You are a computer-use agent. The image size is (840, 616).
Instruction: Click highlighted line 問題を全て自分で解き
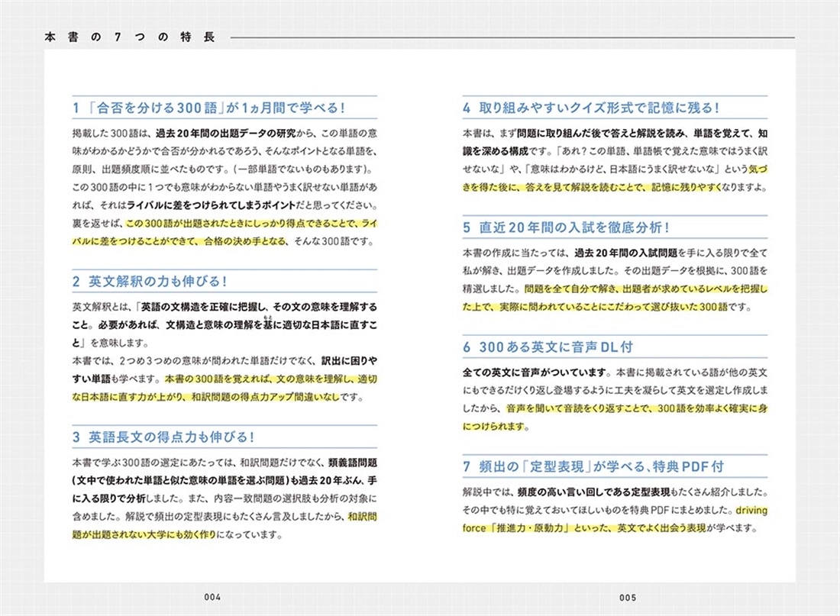coord(645,289)
